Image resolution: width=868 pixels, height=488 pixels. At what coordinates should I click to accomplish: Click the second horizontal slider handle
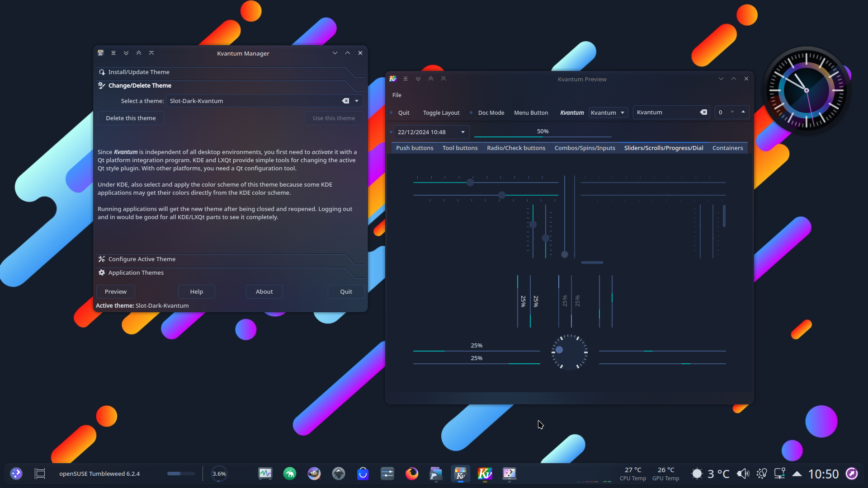501,195
